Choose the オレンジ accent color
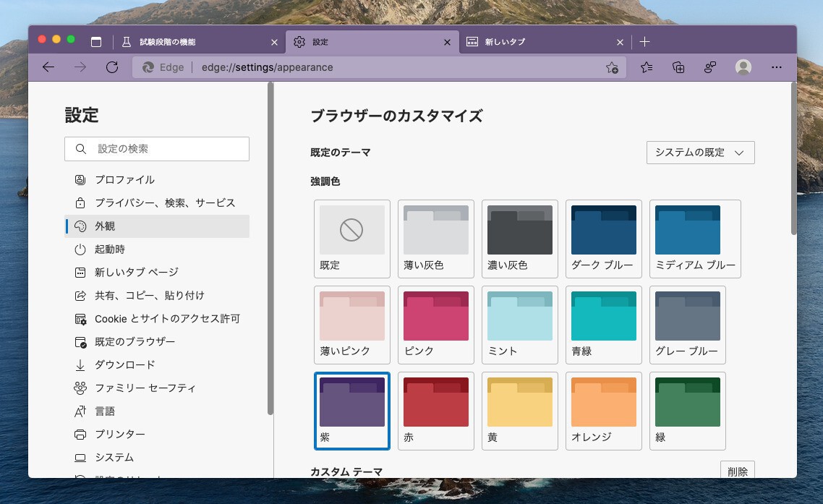Image resolution: width=823 pixels, height=504 pixels. pos(604,411)
